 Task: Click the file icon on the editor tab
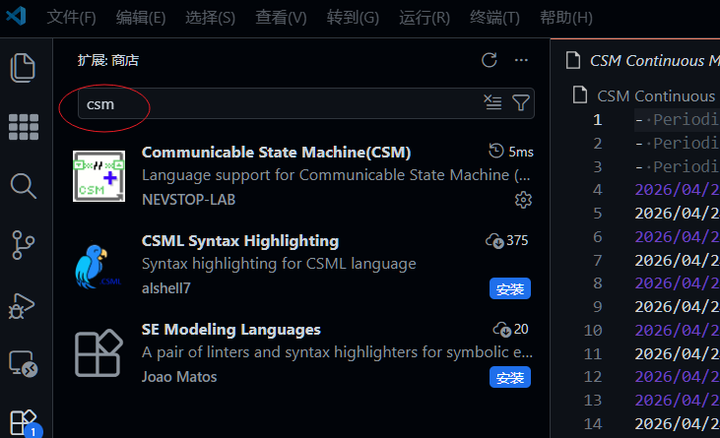pyautogui.click(x=573, y=60)
